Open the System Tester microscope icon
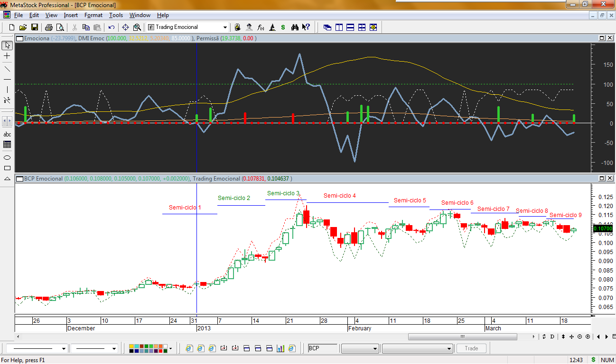616x364 pixels. [272, 27]
